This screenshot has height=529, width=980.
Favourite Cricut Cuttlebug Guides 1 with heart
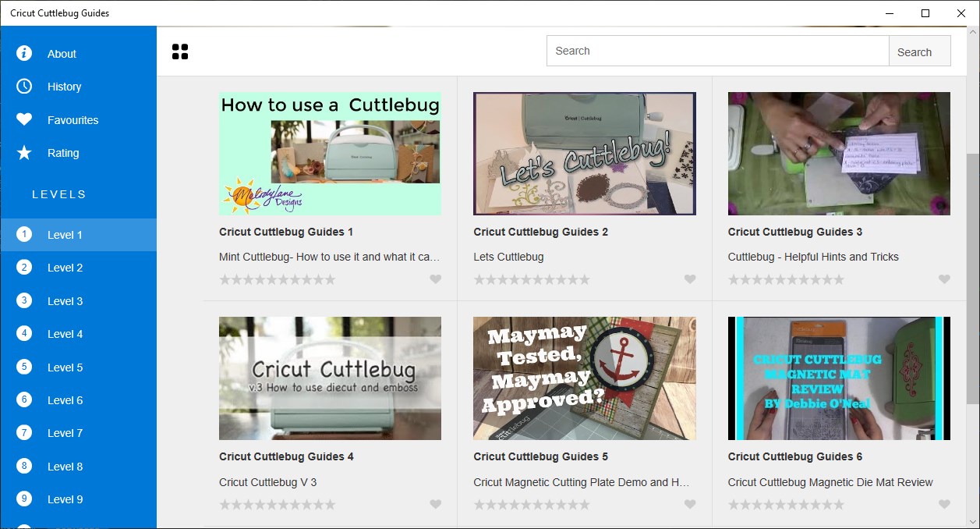coord(435,279)
